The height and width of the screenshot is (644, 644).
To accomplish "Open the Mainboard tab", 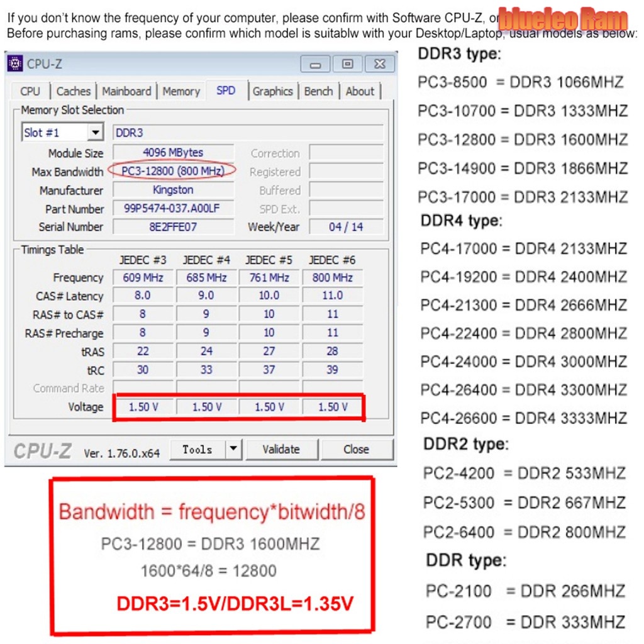I will (126, 91).
